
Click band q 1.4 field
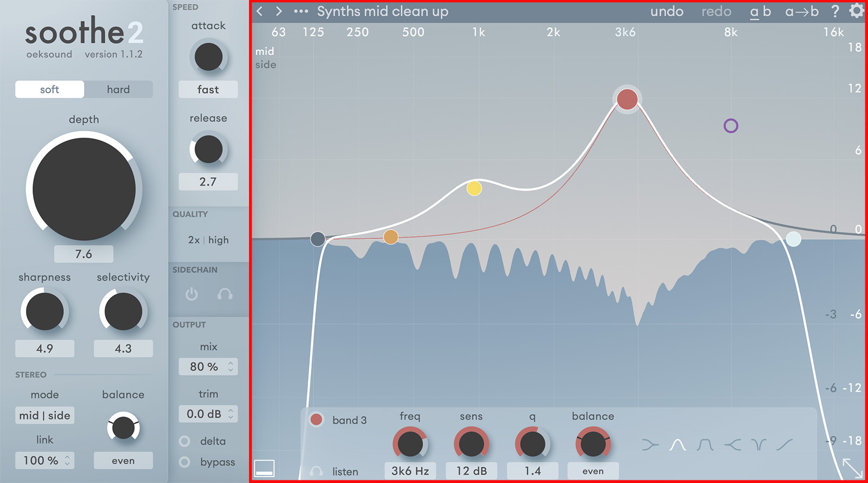click(533, 471)
